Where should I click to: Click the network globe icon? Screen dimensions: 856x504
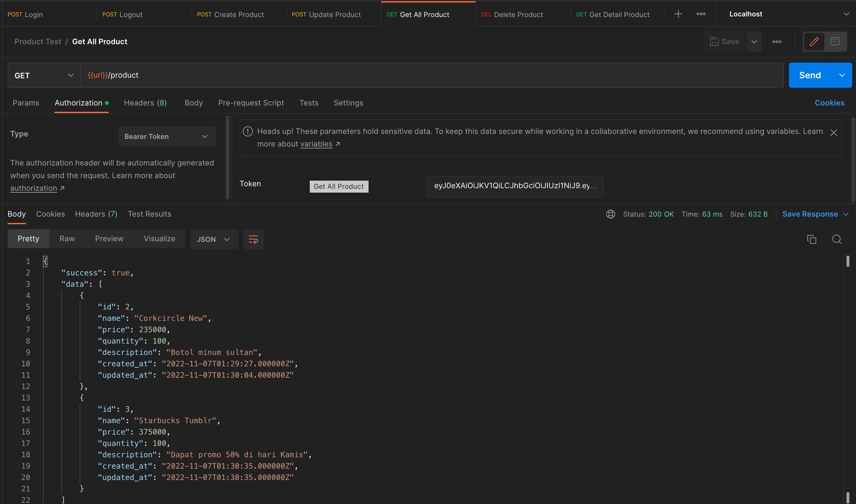(610, 214)
